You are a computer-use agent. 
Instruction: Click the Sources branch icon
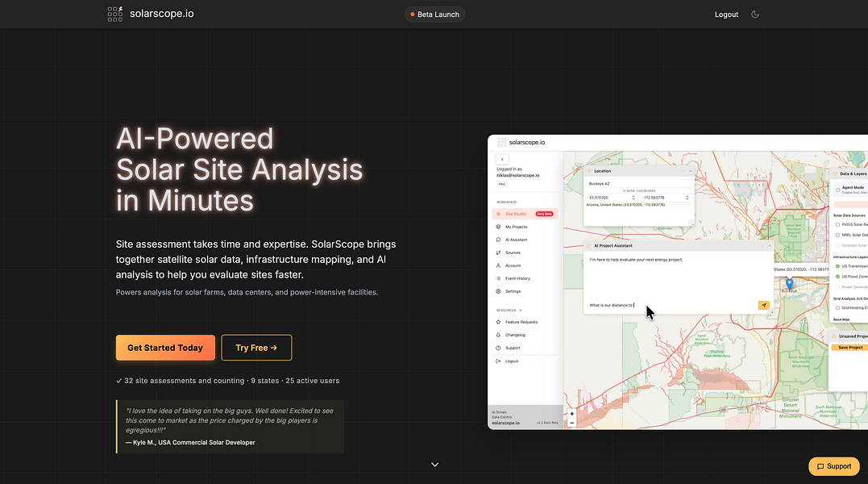click(498, 252)
